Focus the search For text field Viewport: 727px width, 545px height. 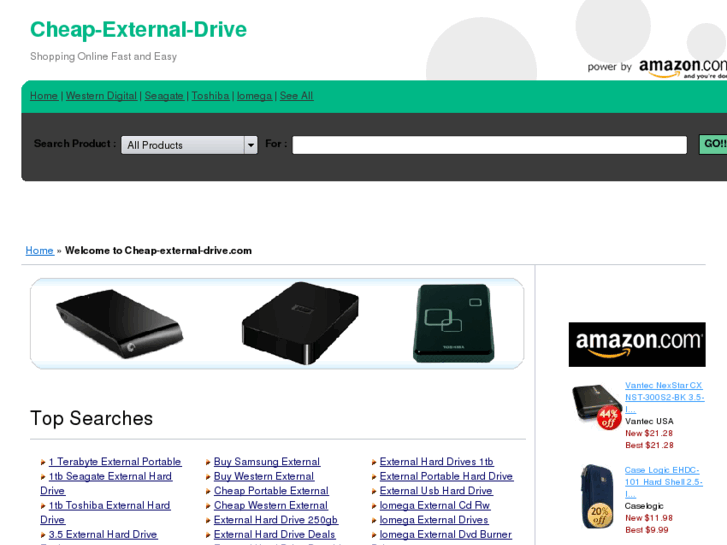click(x=489, y=145)
